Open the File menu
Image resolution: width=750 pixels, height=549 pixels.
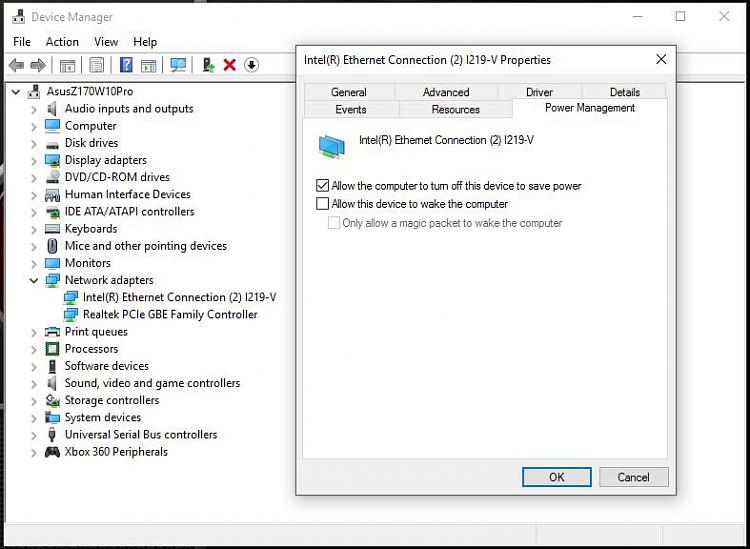pos(22,42)
